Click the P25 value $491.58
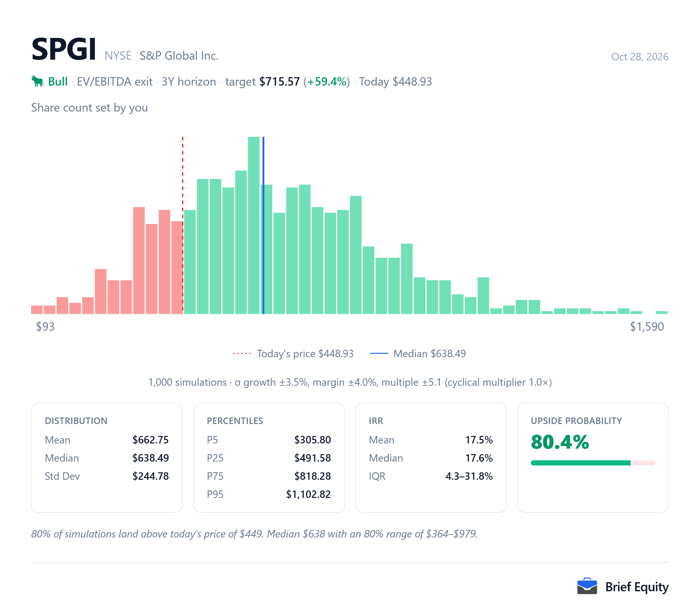700x612 pixels. (x=312, y=458)
